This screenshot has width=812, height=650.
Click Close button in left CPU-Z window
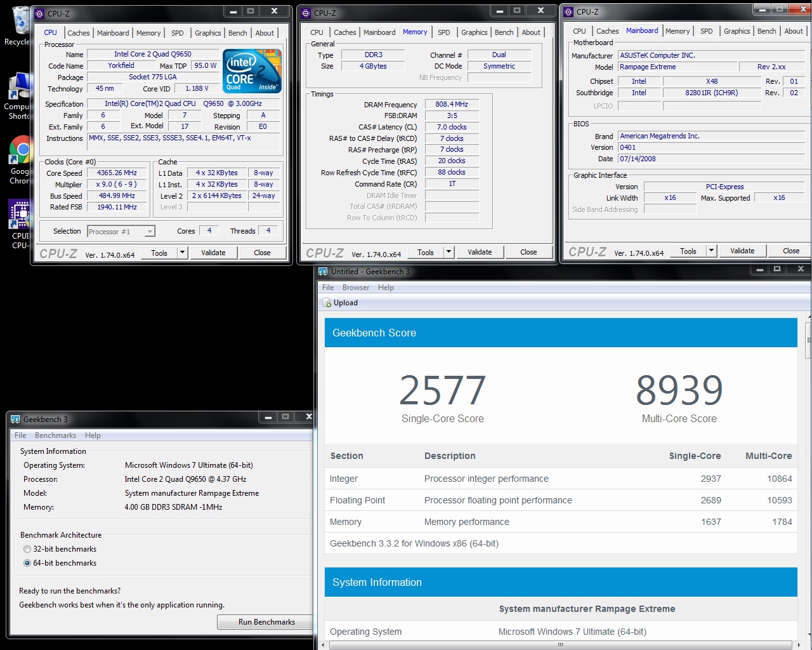tap(262, 253)
